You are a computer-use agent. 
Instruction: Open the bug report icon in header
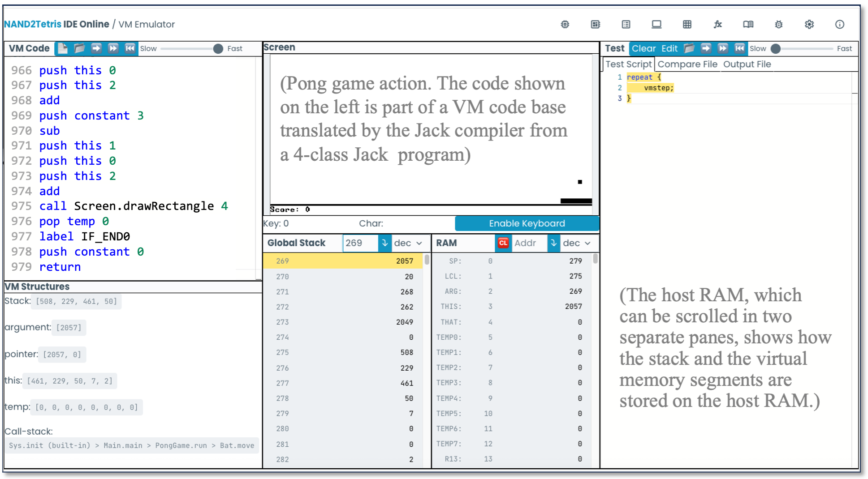pyautogui.click(x=779, y=25)
